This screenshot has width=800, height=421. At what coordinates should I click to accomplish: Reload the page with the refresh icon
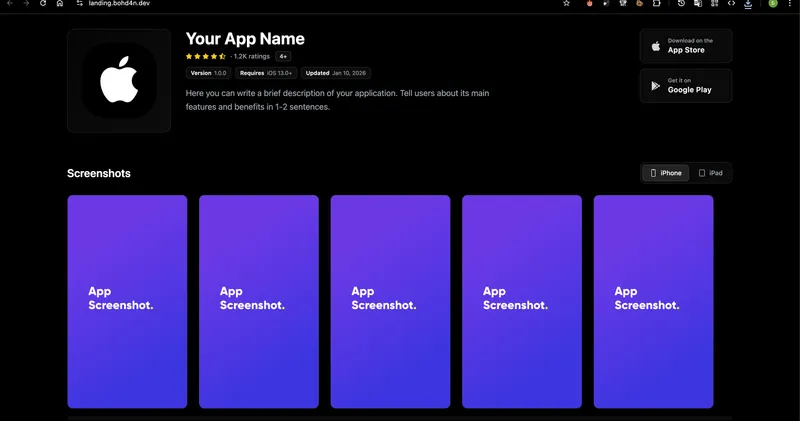(x=43, y=4)
